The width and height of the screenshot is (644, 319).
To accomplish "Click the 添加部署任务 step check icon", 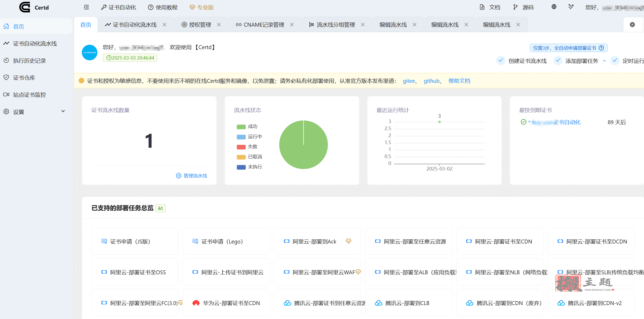I will pyautogui.click(x=558, y=61).
